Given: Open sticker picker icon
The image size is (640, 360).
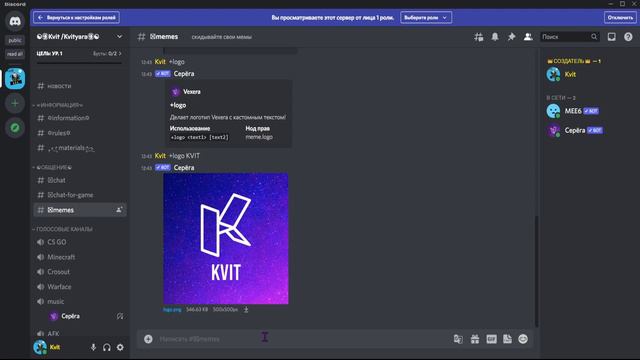Looking at the screenshot, I should click(x=507, y=339).
